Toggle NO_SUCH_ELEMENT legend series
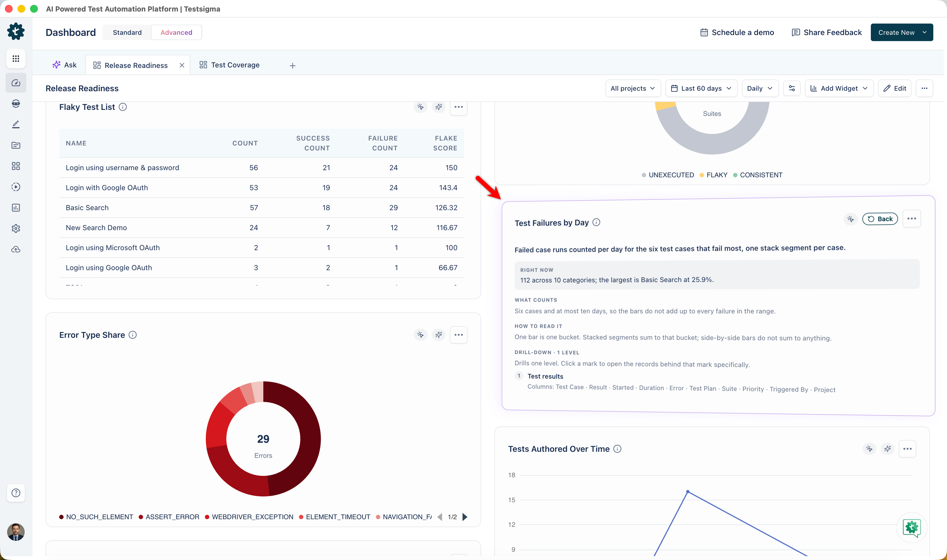947x560 pixels. 96,517
